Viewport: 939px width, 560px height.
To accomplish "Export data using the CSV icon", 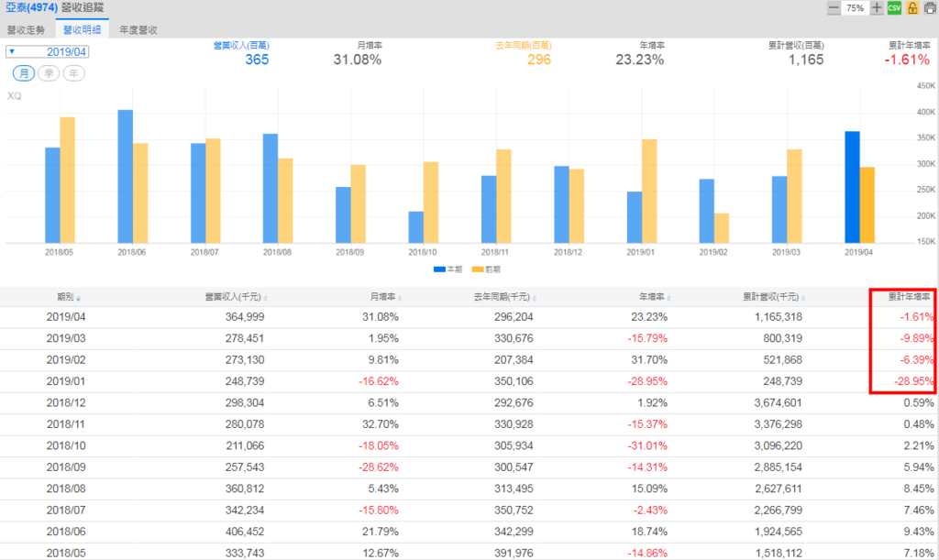I will pyautogui.click(x=894, y=7).
